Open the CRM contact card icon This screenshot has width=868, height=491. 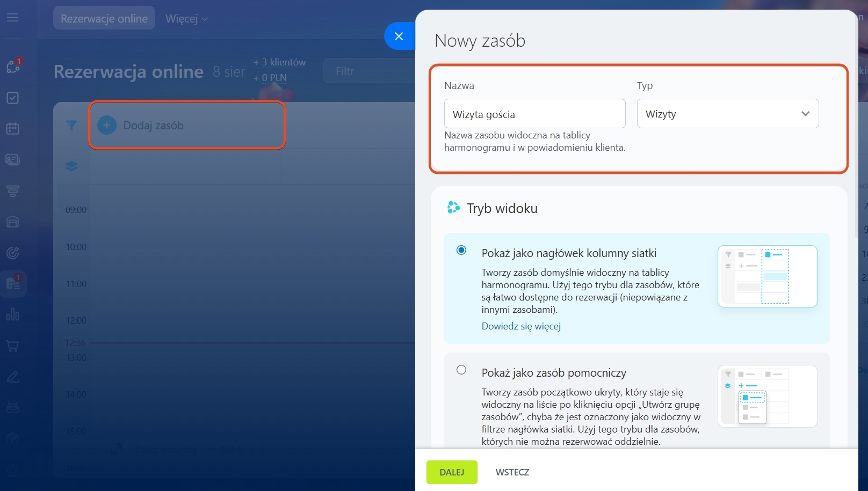tap(12, 159)
